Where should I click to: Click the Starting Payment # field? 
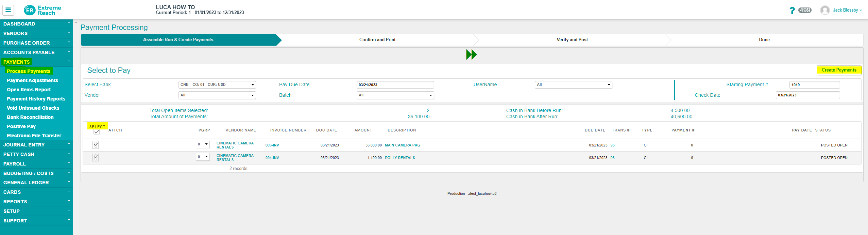coord(814,85)
